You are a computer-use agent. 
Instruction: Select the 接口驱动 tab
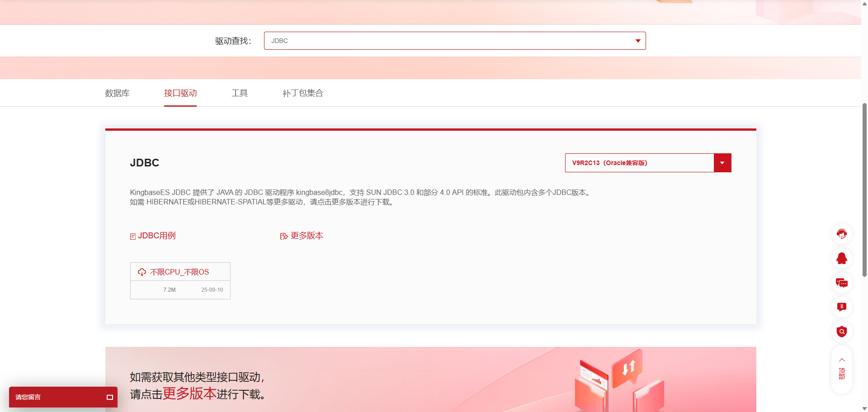click(180, 93)
